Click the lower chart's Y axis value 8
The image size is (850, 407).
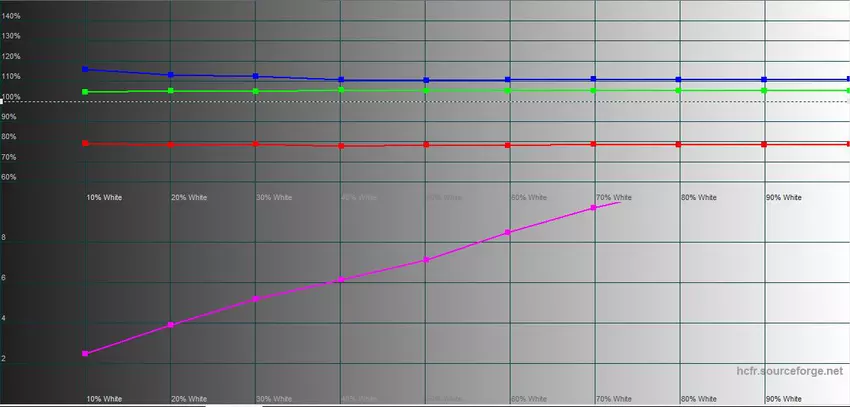(5, 238)
